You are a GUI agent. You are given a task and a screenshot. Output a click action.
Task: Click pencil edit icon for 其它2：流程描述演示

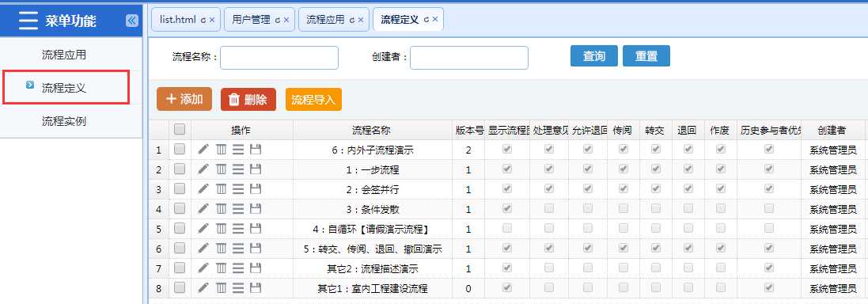[x=203, y=268]
